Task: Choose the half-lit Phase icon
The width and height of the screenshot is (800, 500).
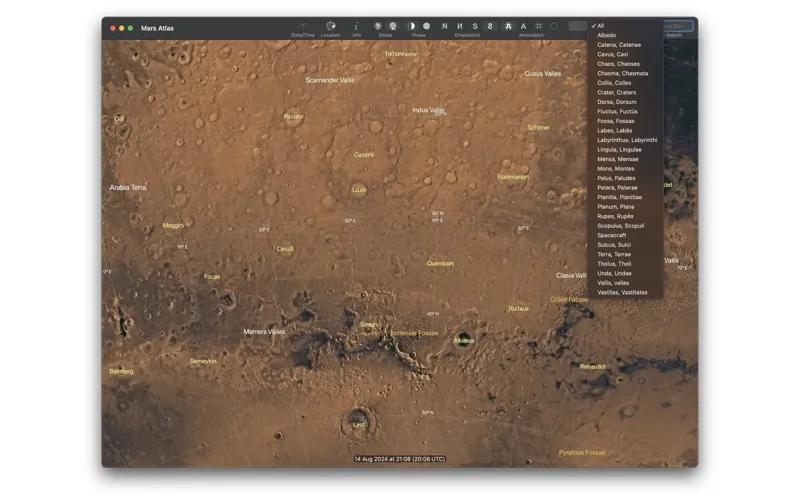Action: click(411, 26)
